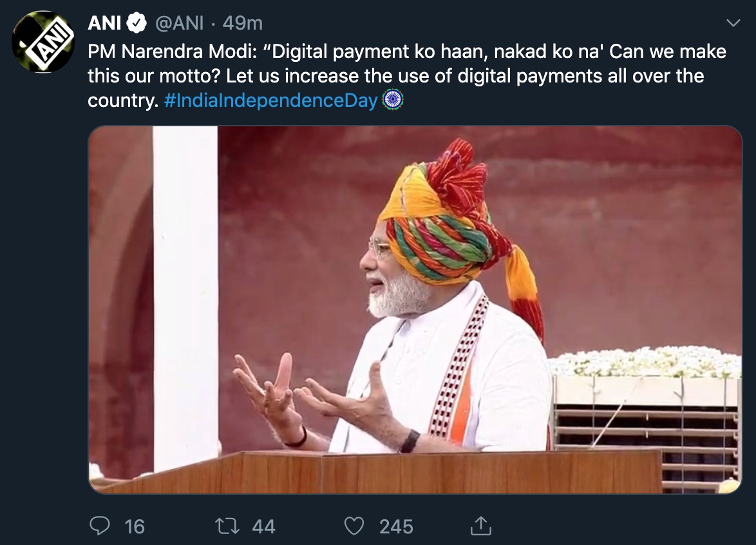Click the reply count 16

[x=135, y=527]
